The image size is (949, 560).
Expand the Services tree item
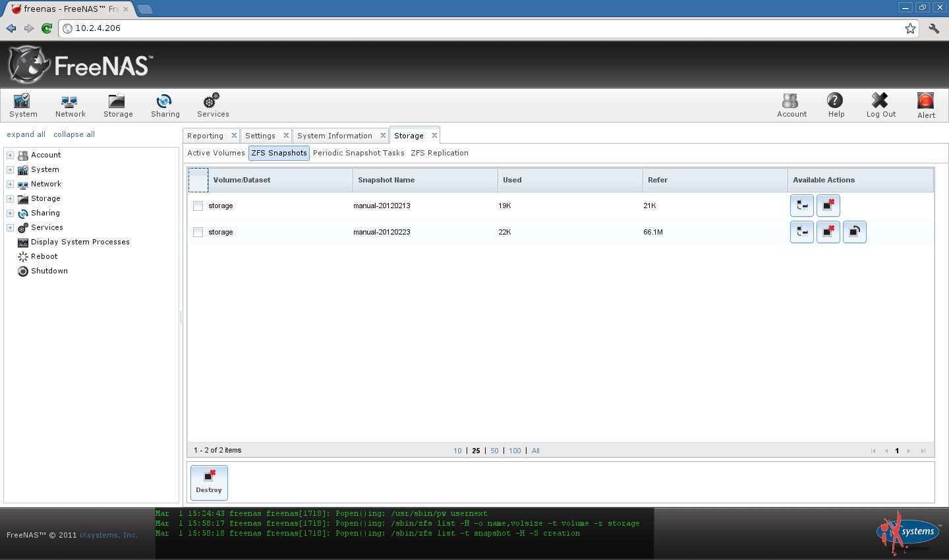(10, 227)
